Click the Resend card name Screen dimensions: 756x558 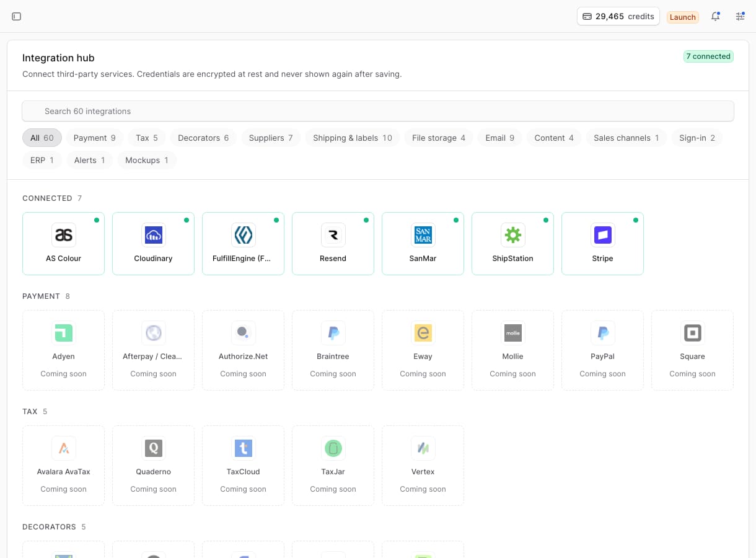(x=333, y=259)
